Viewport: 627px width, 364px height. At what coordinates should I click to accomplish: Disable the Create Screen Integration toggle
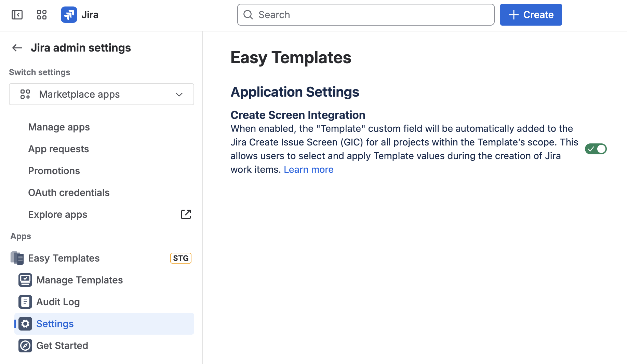click(596, 149)
